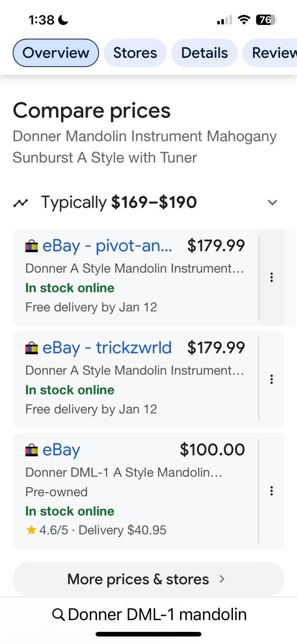Tap the More prices & stores button
The height and width of the screenshot is (644, 297).
pos(148,579)
